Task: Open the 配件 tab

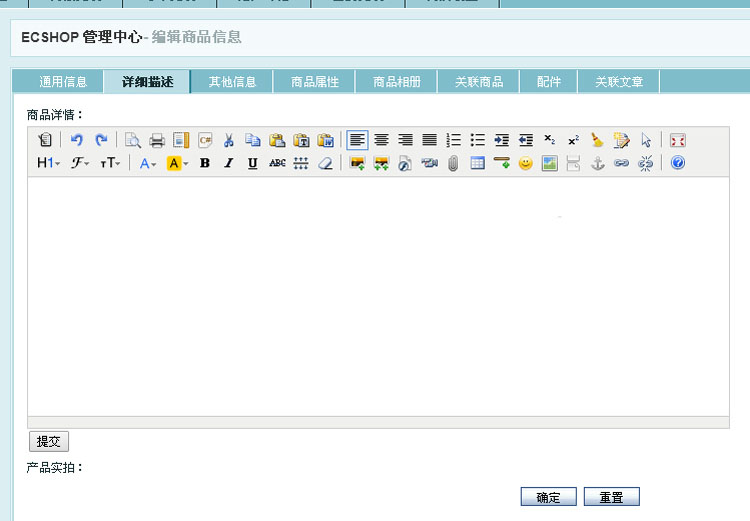Action: (x=549, y=82)
